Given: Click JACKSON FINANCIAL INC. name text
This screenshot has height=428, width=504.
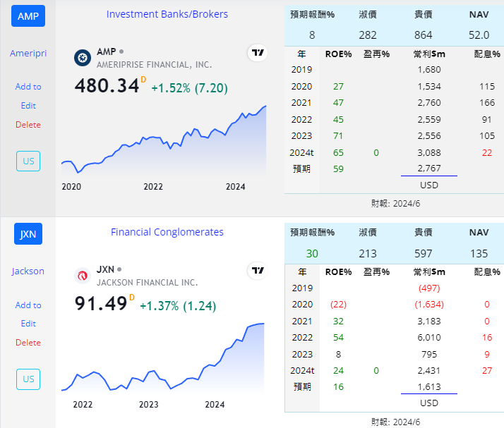Looking at the screenshot, I should [148, 283].
